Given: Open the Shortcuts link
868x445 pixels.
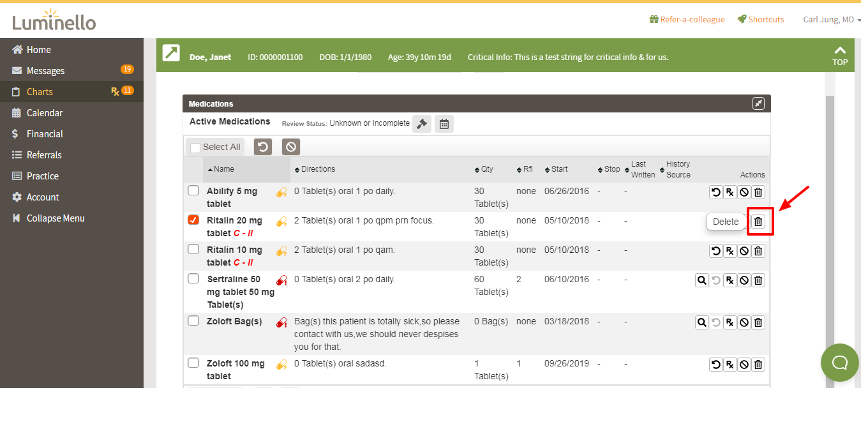Looking at the screenshot, I should (761, 20).
